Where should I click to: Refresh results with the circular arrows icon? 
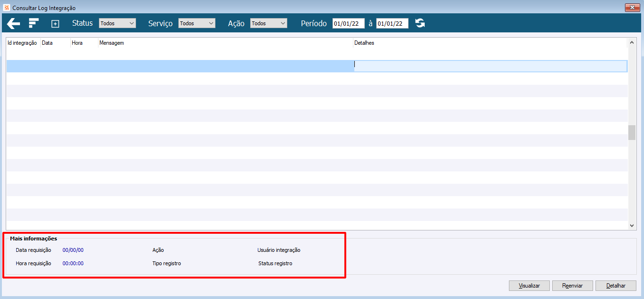(x=420, y=23)
